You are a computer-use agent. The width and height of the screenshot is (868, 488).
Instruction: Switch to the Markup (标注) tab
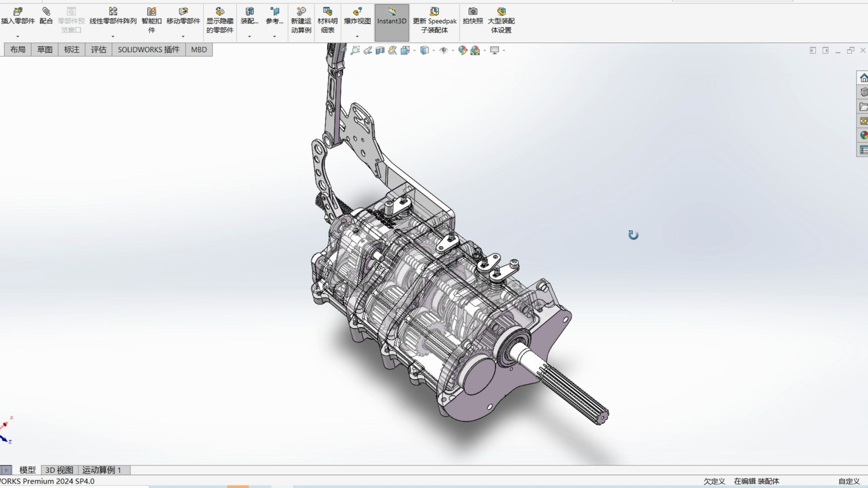(72, 50)
